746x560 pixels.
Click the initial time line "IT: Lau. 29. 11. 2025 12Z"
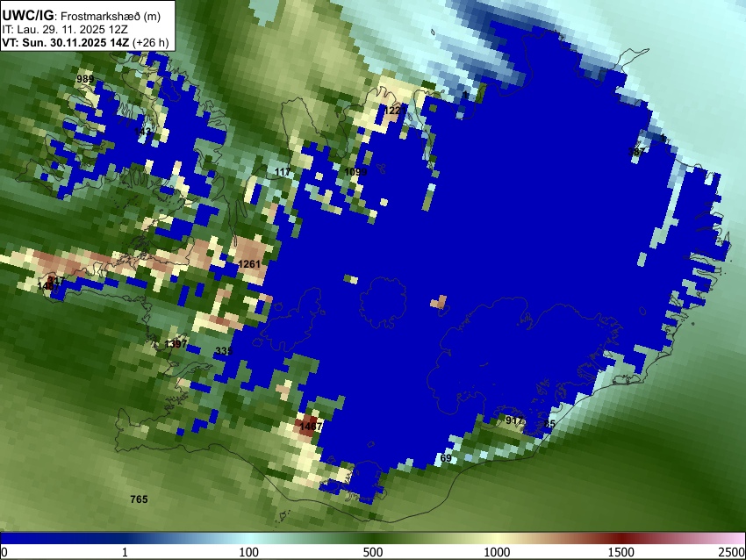tap(65, 30)
